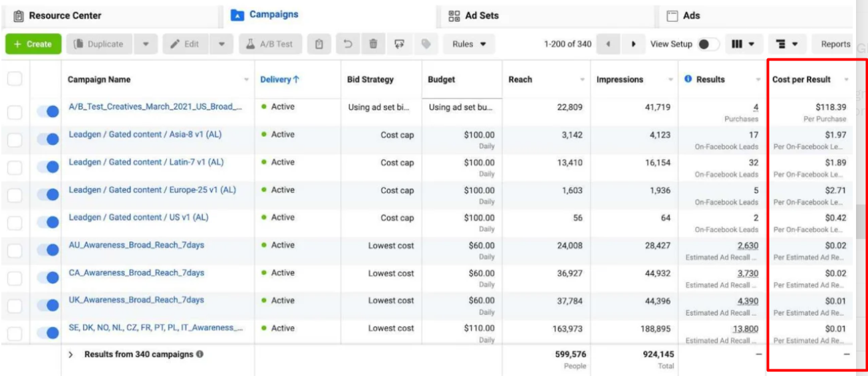Turn off the UK_Awareness_Broad_Reach_7days campaign toggle
The height and width of the screenshot is (376, 868).
[47, 306]
